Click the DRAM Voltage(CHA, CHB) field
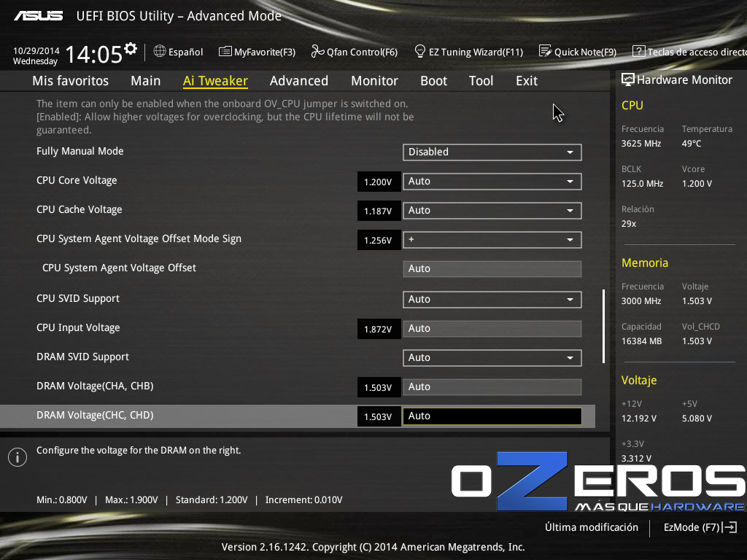The width and height of the screenshot is (747, 560). pos(492,387)
